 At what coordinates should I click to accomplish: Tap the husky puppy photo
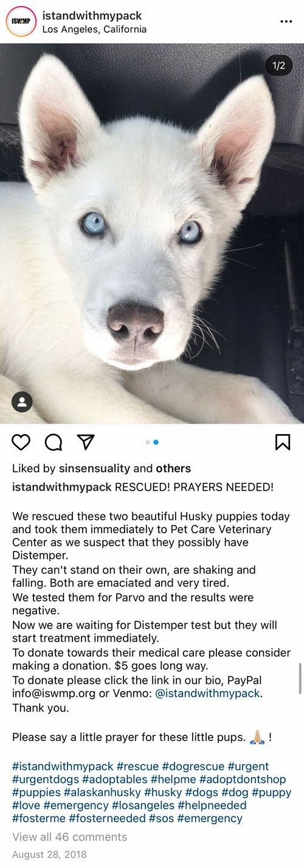(x=152, y=234)
